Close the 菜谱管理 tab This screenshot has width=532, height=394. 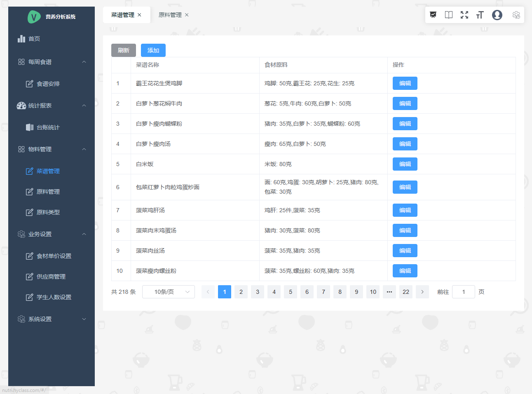140,15
